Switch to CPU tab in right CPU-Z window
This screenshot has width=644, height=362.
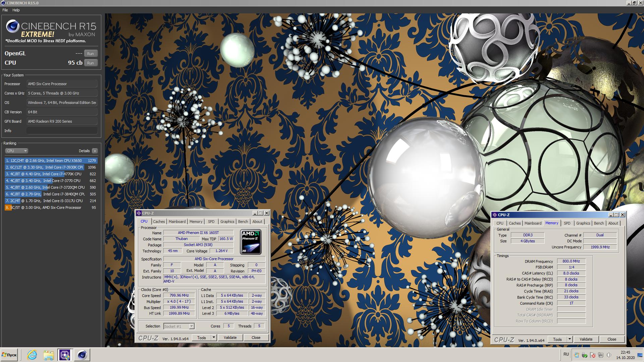[x=500, y=223]
